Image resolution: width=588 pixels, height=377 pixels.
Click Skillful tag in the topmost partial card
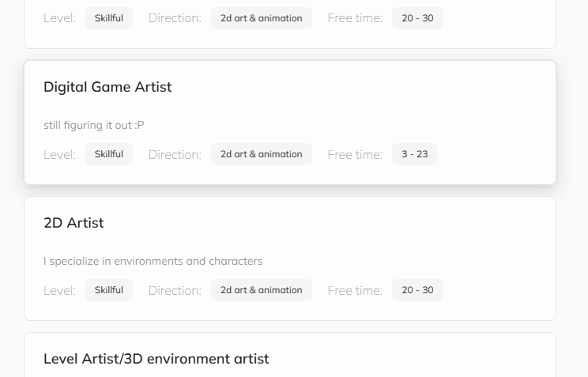tap(109, 18)
